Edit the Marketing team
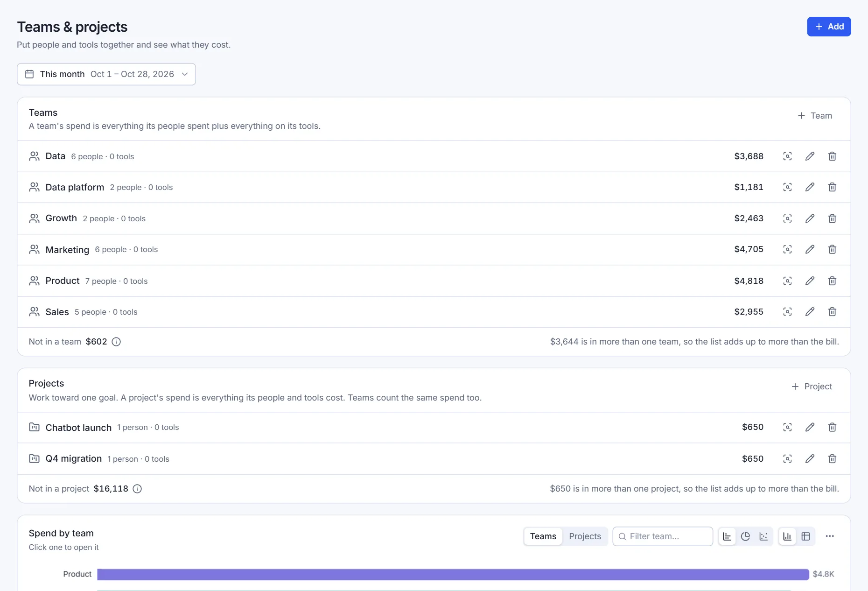868x591 pixels. pyautogui.click(x=810, y=249)
